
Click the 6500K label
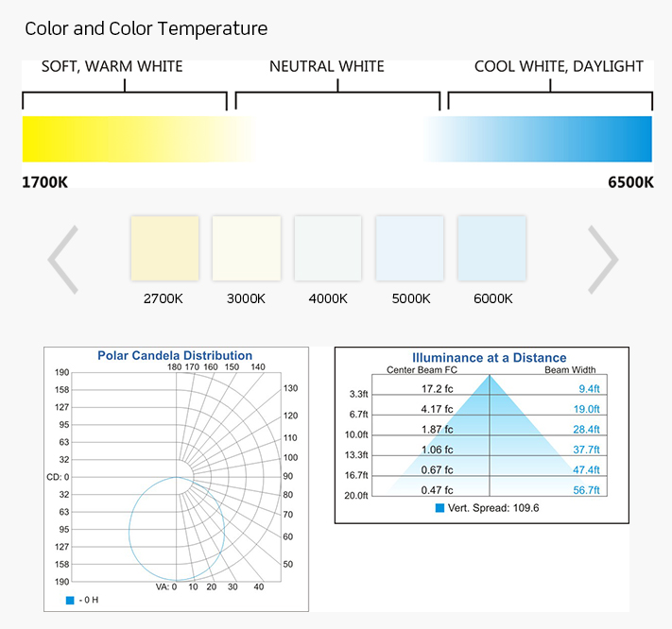630,182
